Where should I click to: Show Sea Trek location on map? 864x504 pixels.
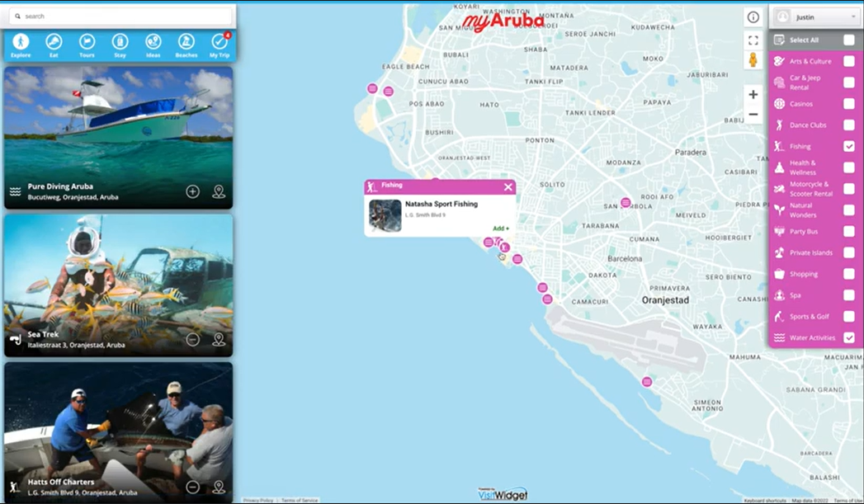[x=219, y=339]
